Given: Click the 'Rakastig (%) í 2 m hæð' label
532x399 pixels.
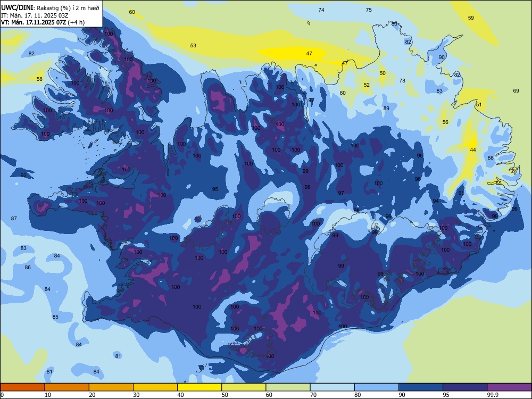Looking at the screenshot, I should tap(68, 8).
